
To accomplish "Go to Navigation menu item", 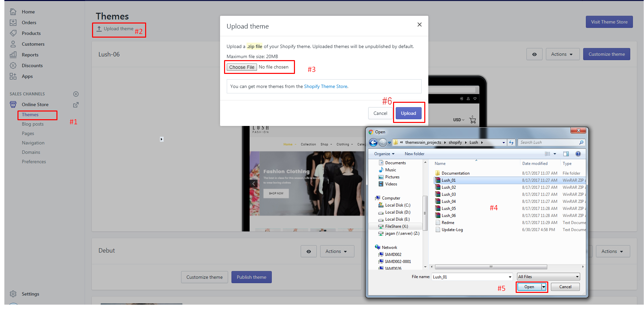I will point(33,143).
